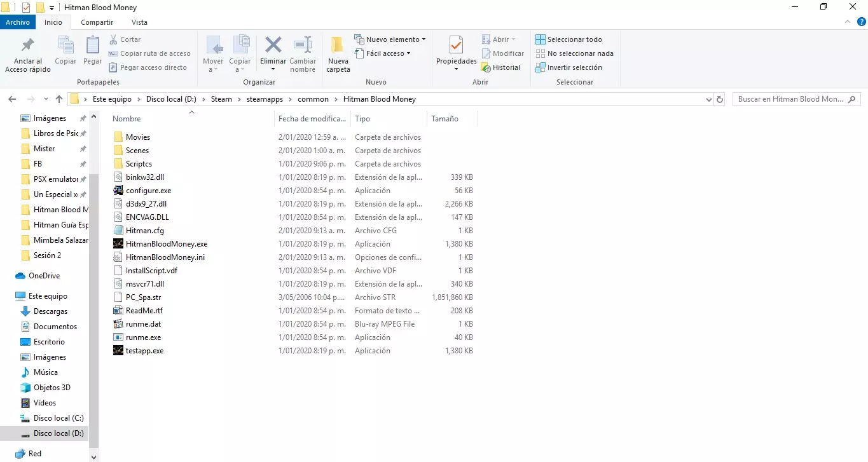The width and height of the screenshot is (868, 462).
Task: Expand Fácil acceso dropdown
Action: tap(382, 53)
